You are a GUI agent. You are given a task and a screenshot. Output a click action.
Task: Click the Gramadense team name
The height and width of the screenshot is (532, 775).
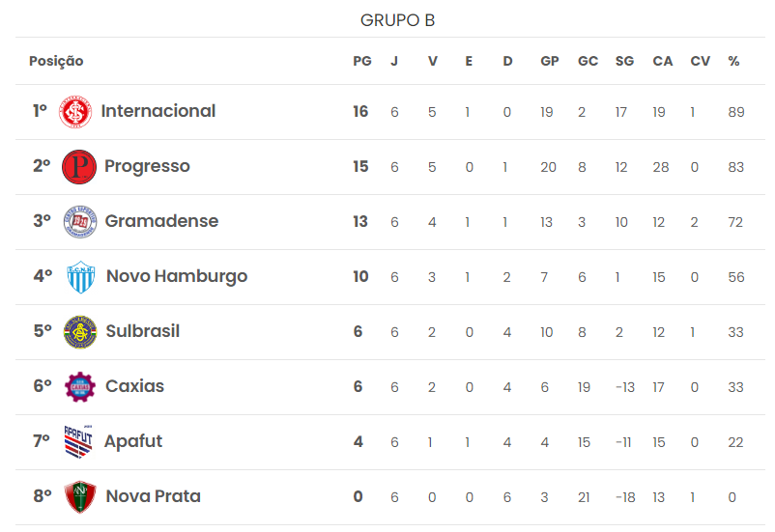click(x=161, y=221)
